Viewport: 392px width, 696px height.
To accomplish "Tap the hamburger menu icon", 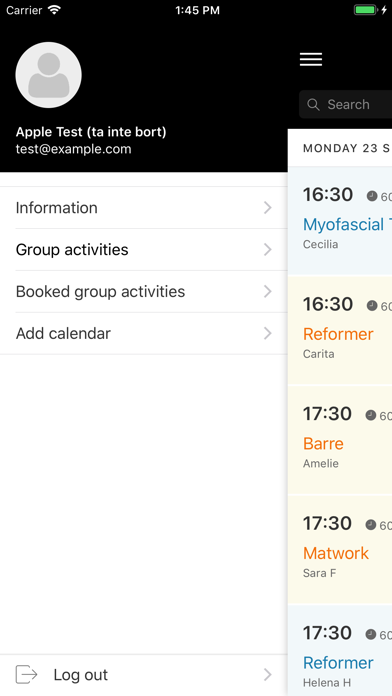I will click(x=311, y=59).
